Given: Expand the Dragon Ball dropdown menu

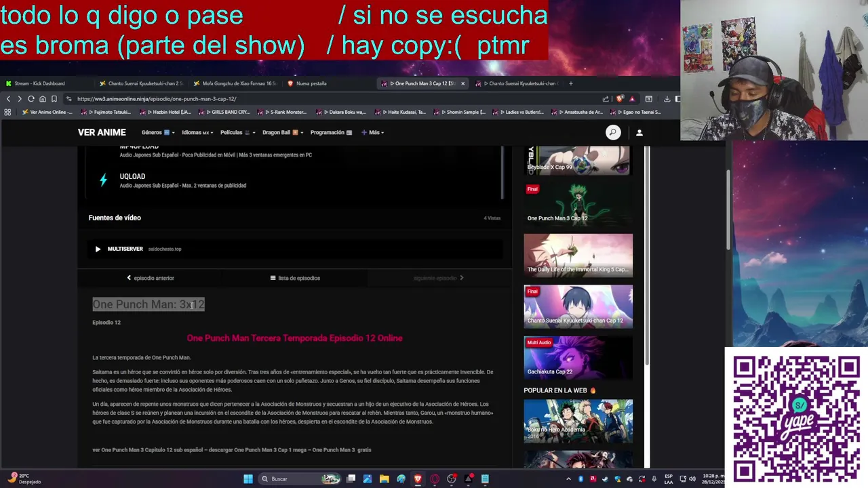Looking at the screenshot, I should [283, 133].
